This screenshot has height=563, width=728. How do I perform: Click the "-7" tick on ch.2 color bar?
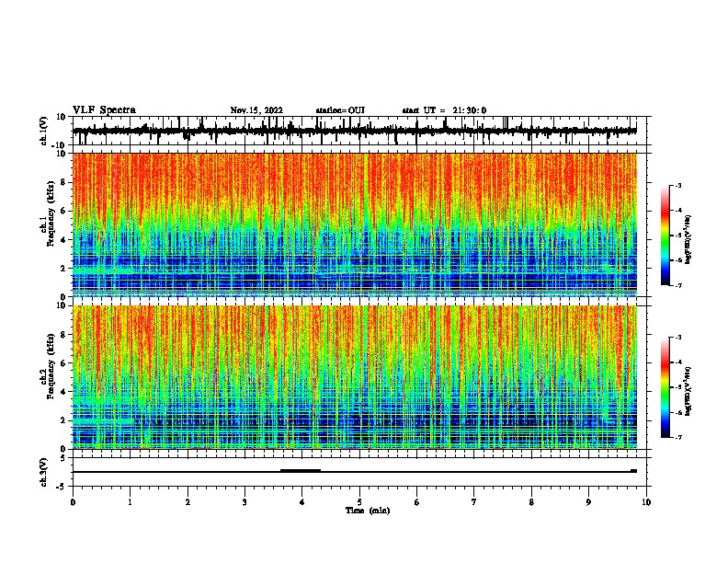(x=677, y=437)
